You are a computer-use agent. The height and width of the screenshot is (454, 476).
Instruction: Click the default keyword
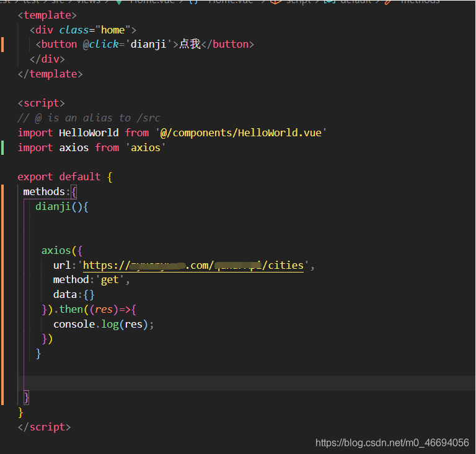point(80,177)
